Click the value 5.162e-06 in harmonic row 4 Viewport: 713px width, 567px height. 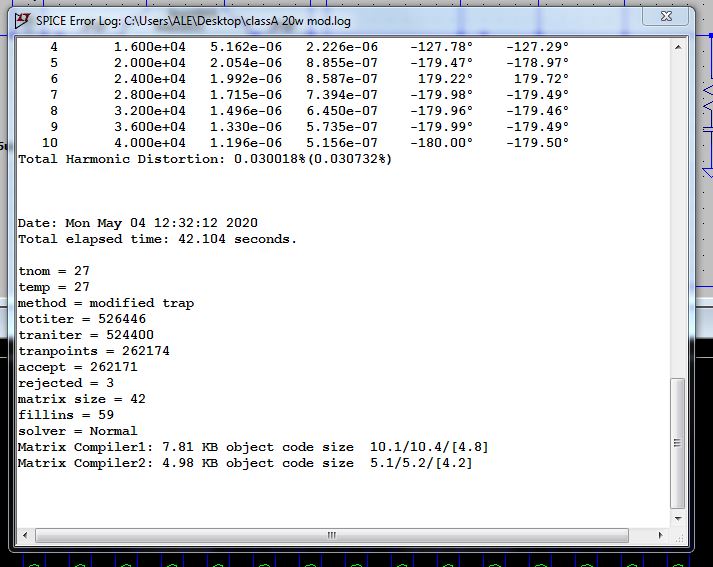tap(246, 47)
